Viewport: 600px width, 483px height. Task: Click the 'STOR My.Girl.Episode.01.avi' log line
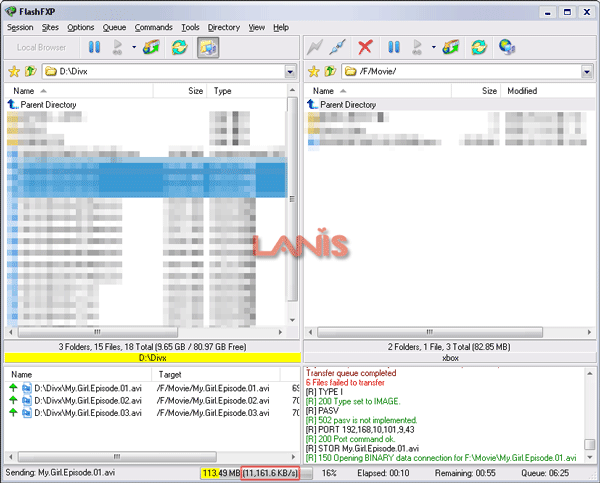coord(362,448)
